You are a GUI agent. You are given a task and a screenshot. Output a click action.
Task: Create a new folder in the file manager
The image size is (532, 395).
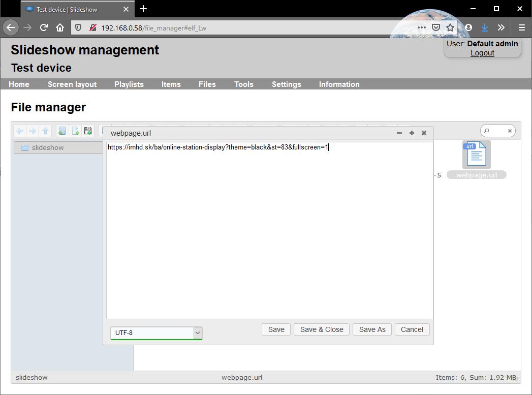[62, 131]
